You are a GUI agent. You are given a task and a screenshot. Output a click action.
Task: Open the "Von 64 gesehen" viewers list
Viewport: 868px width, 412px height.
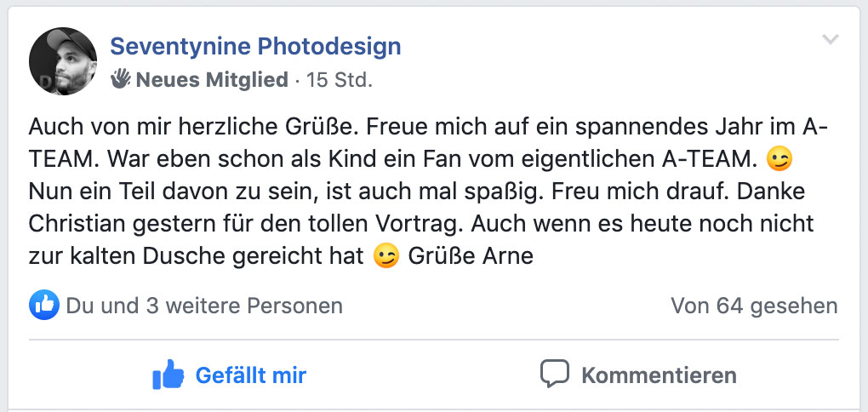[754, 306]
